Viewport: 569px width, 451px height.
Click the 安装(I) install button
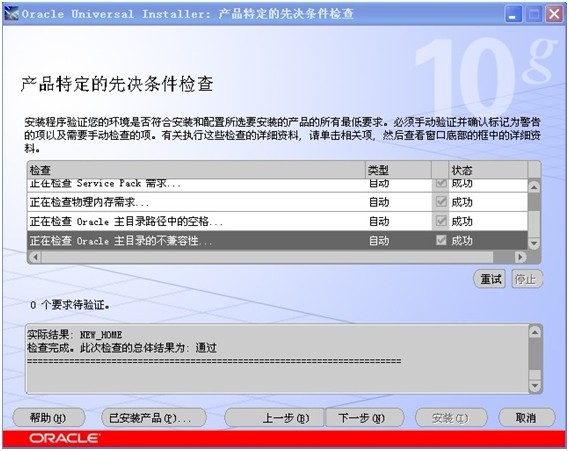[451, 418]
